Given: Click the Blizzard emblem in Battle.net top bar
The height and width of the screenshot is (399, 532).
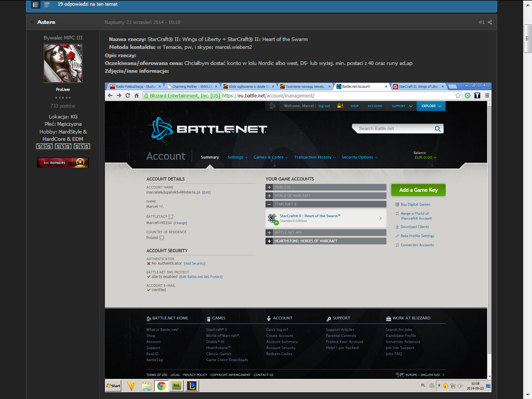Looking at the screenshot, I should pyautogui.click(x=272, y=106).
